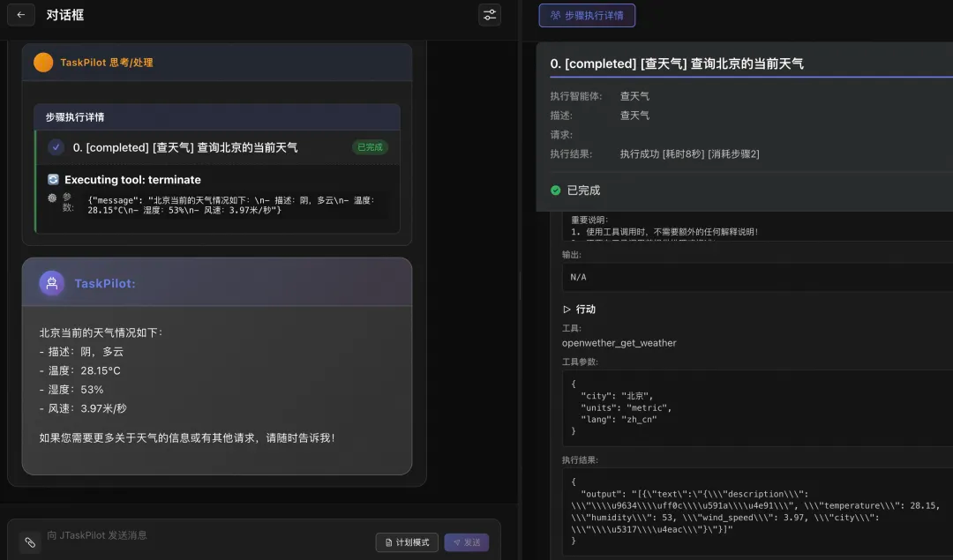Open the attachment icon beside the input

(x=29, y=540)
